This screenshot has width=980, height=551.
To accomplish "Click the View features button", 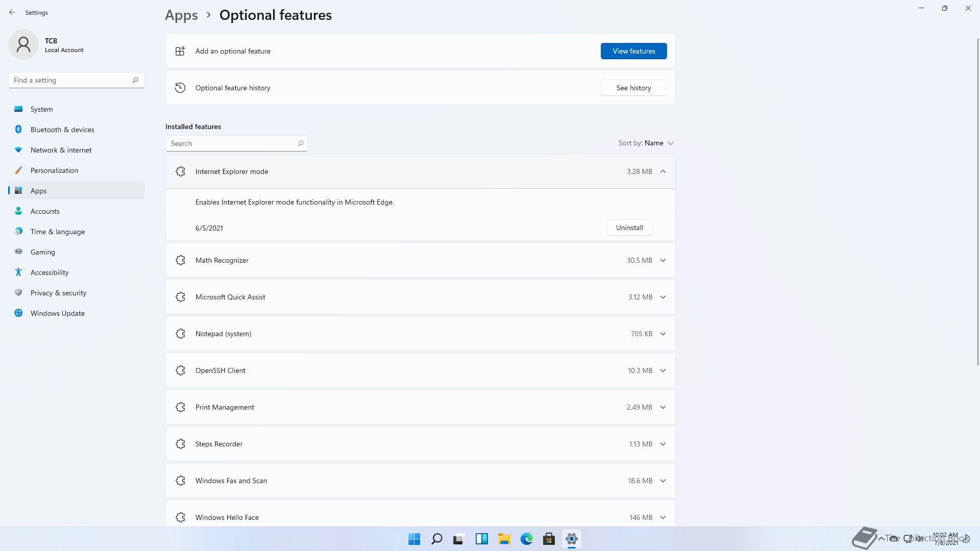I will (633, 51).
